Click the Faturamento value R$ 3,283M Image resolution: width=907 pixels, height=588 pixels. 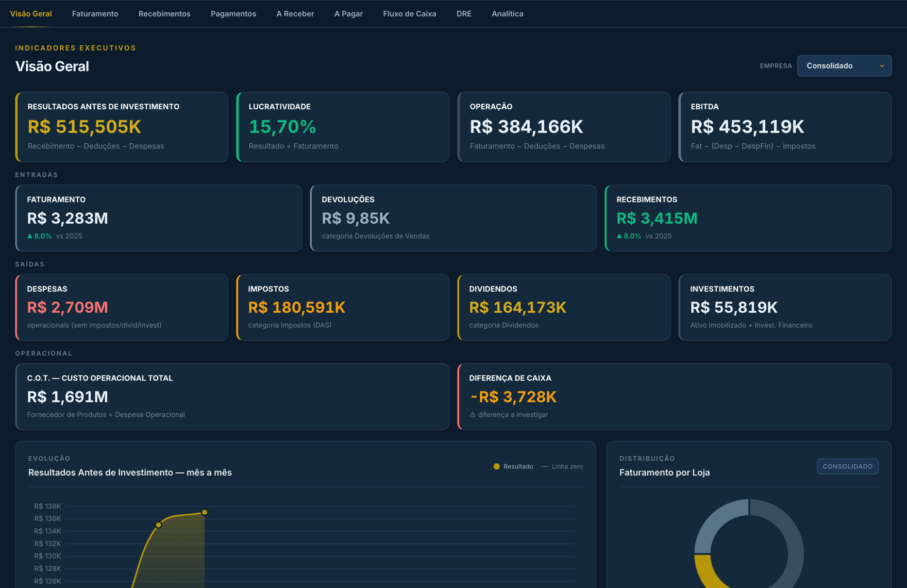click(68, 219)
